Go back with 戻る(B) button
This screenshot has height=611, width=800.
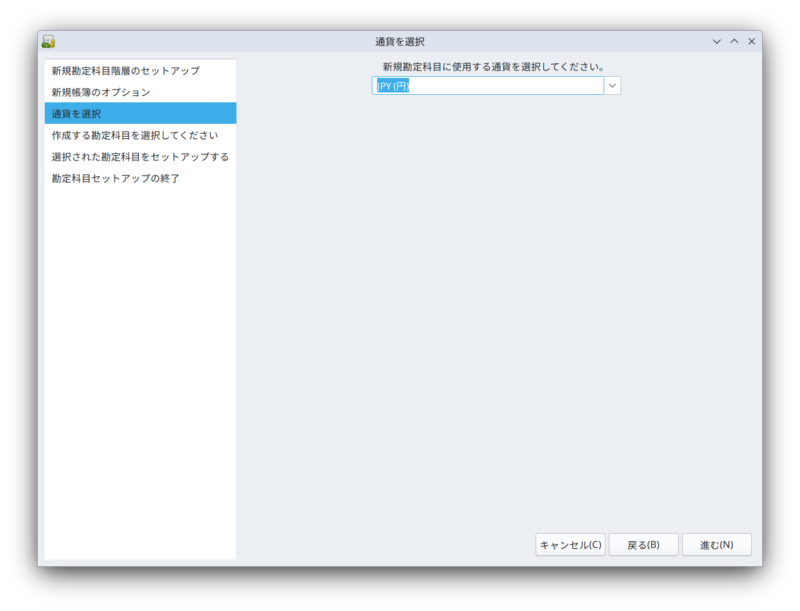click(643, 545)
